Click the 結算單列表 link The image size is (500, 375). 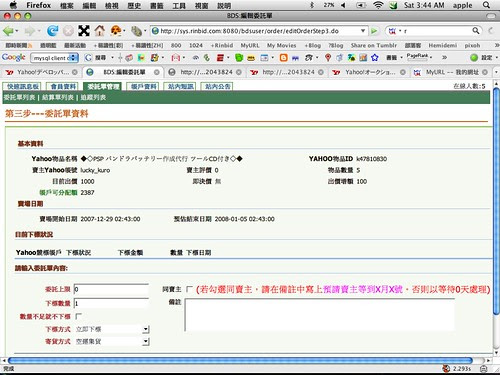click(58, 97)
